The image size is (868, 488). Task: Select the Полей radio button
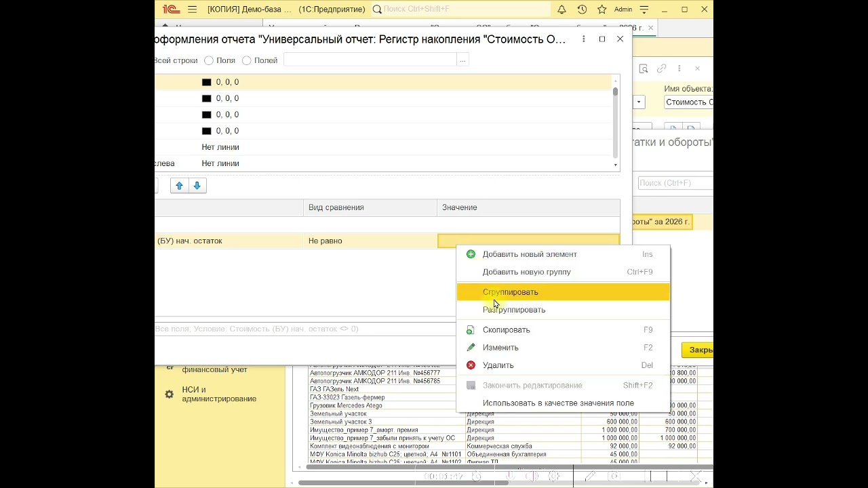pos(247,60)
